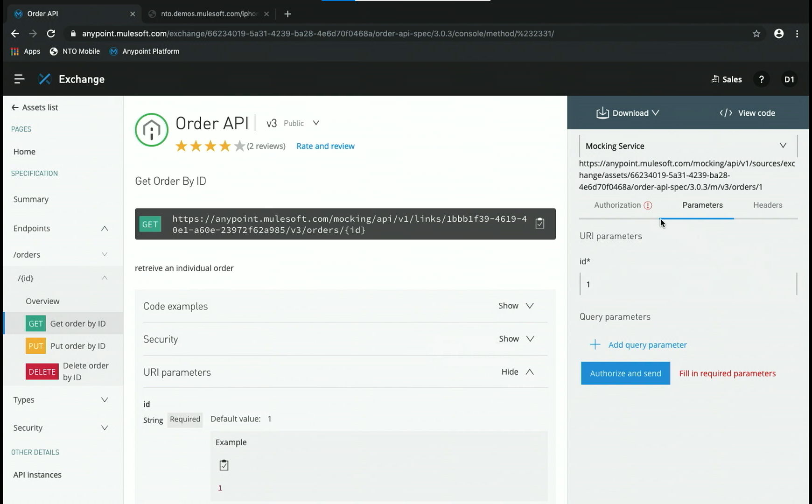Viewport: 812px width, 504px height.
Task: Show the Security details section
Action: coord(516,339)
